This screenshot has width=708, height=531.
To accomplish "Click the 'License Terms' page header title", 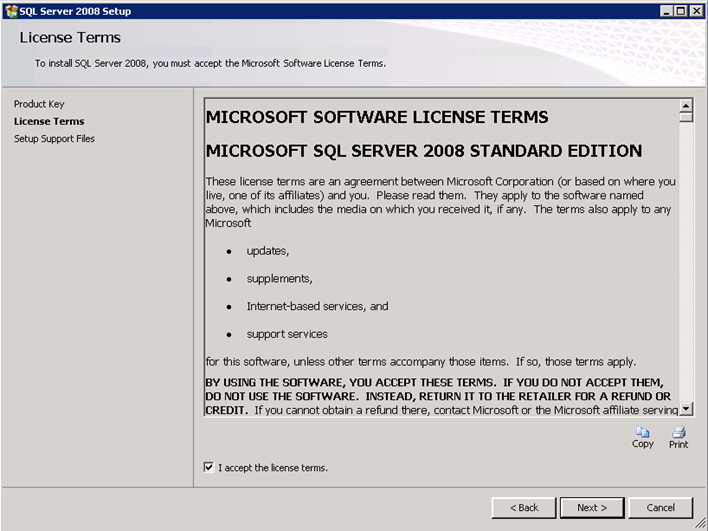I will (70, 37).
